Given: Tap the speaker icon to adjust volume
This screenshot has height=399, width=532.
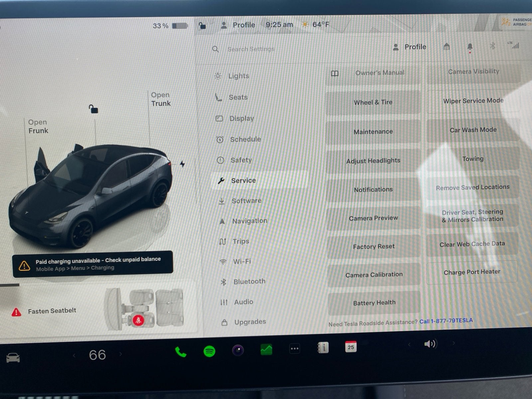Looking at the screenshot, I should 430,344.
